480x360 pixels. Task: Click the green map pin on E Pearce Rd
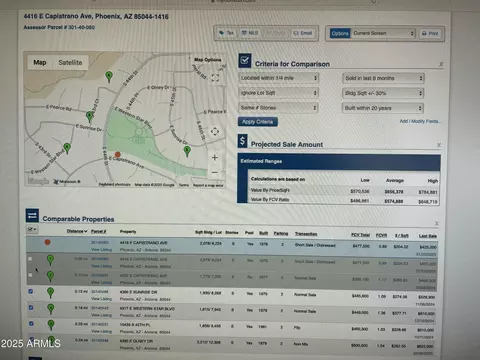(x=89, y=116)
